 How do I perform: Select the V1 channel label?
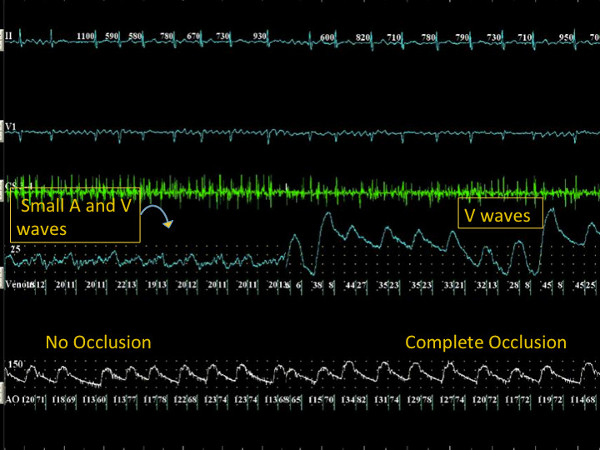click(x=11, y=126)
